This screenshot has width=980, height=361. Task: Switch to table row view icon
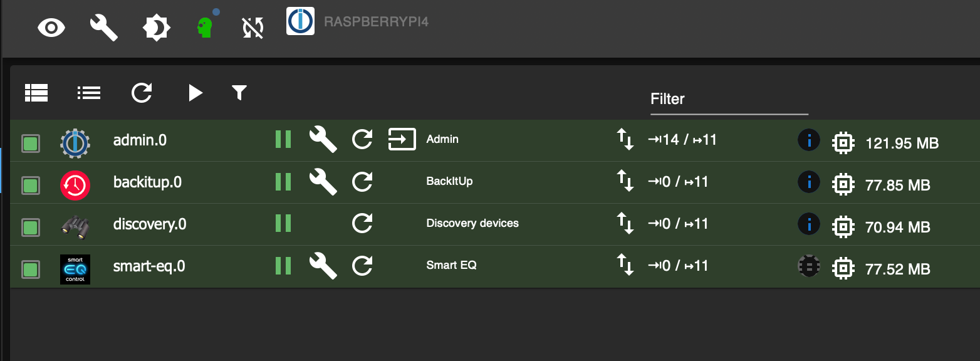click(x=36, y=93)
